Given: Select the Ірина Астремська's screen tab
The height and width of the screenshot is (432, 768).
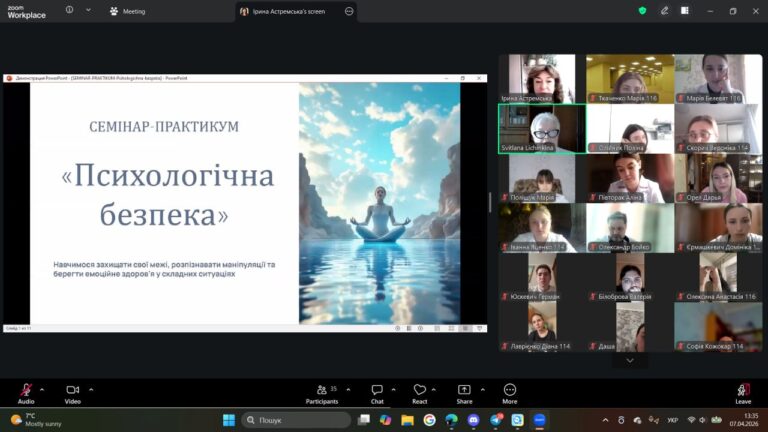Looking at the screenshot, I should click(286, 11).
